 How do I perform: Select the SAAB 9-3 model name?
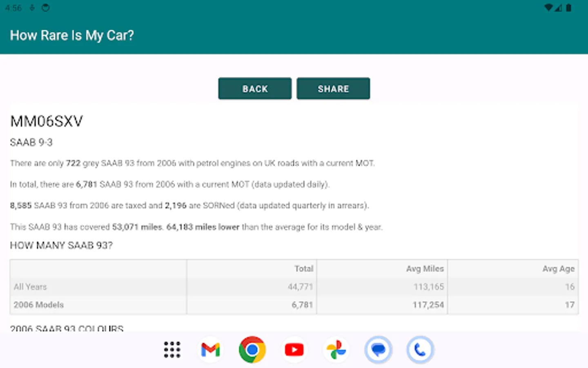[31, 142]
